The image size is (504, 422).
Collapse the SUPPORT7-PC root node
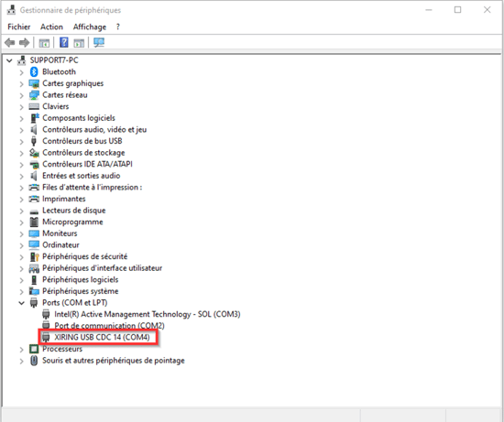(9, 60)
